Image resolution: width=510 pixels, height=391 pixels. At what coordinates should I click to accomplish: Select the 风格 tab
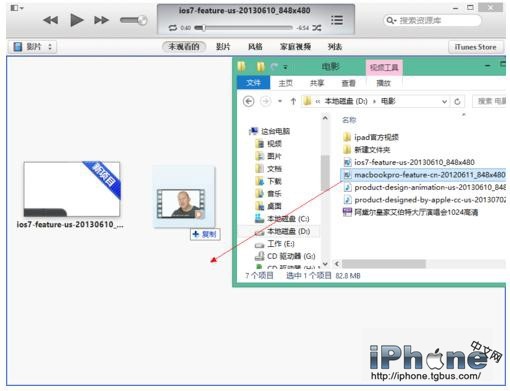(x=255, y=47)
